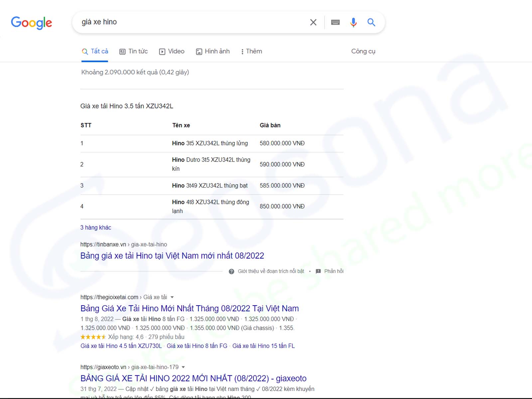This screenshot has width=532, height=399.
Task: Click the Tên xe column header
Action: click(181, 125)
